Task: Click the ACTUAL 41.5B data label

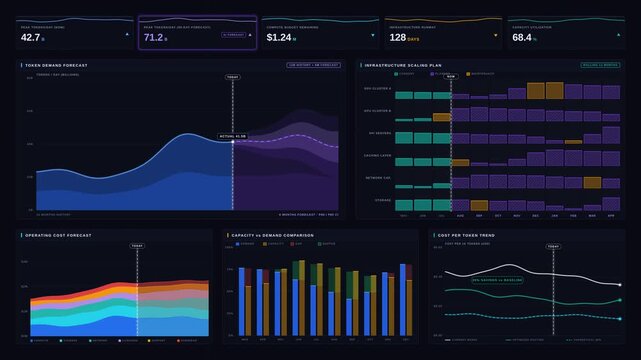Action: pos(233,136)
